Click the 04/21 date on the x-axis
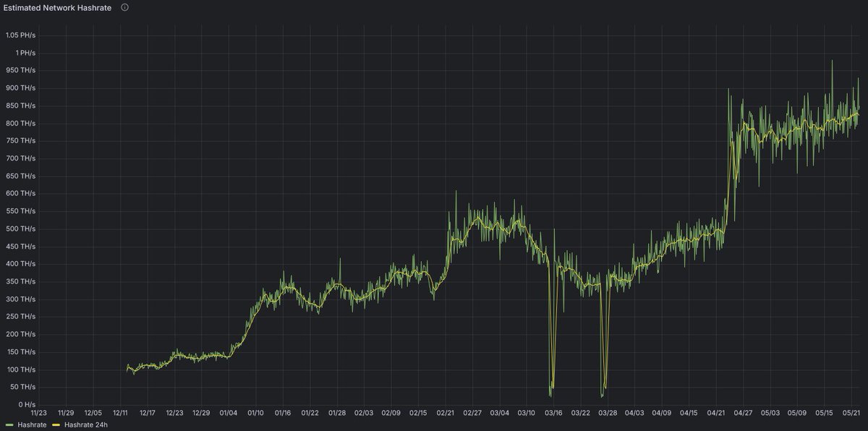This screenshot has width=868, height=431. click(x=717, y=413)
